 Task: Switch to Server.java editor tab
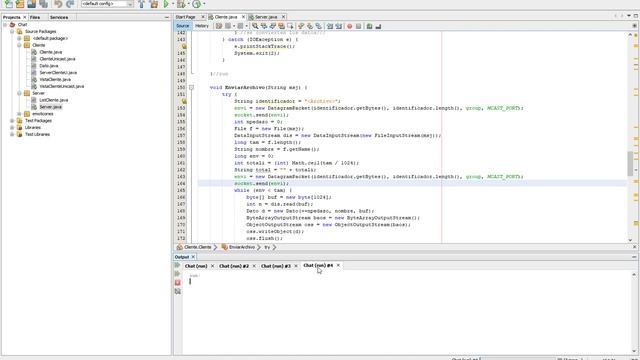pyautogui.click(x=265, y=17)
